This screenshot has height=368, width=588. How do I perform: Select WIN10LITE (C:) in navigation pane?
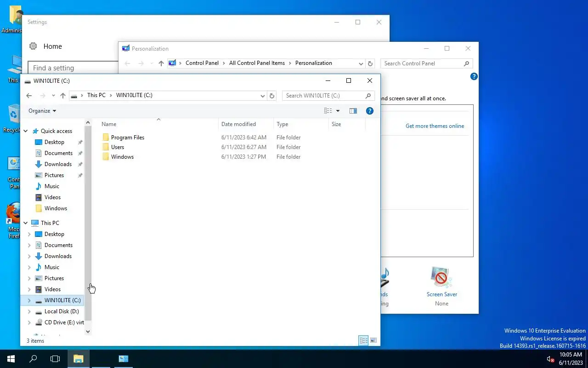62,300
